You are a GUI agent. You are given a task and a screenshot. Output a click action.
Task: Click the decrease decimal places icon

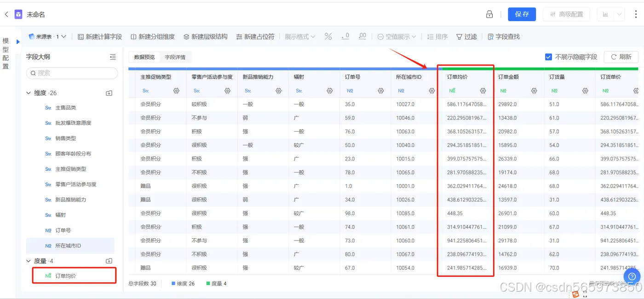(345, 36)
